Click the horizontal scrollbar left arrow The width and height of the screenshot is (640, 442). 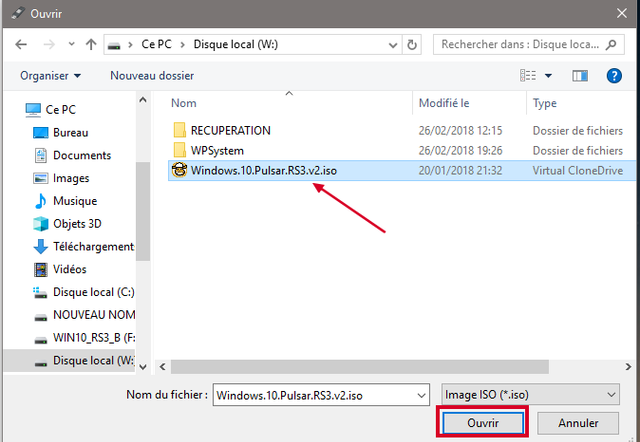(x=162, y=366)
